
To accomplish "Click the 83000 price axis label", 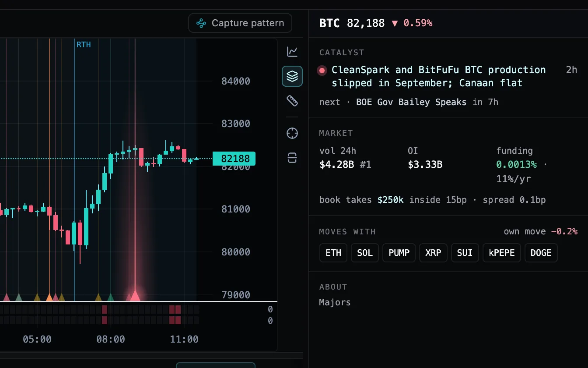I will coord(236,124).
